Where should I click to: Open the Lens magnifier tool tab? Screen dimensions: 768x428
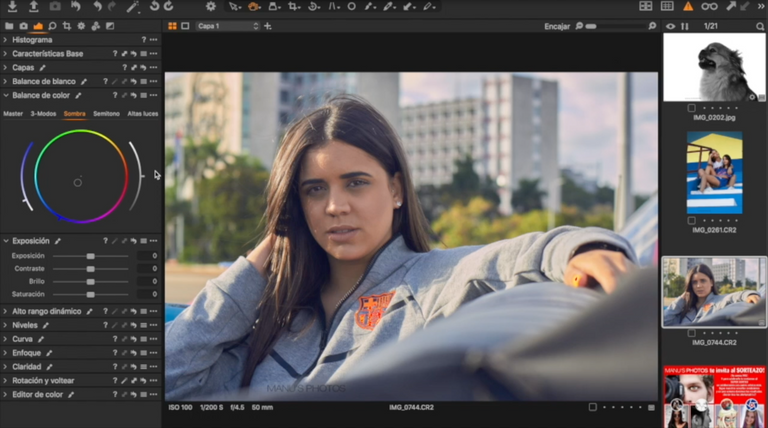pos(52,26)
